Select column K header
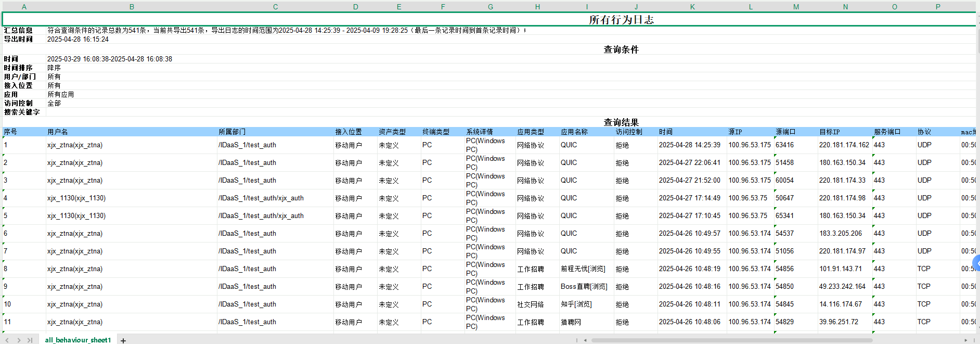The height and width of the screenshot is (344, 980). (692, 7)
